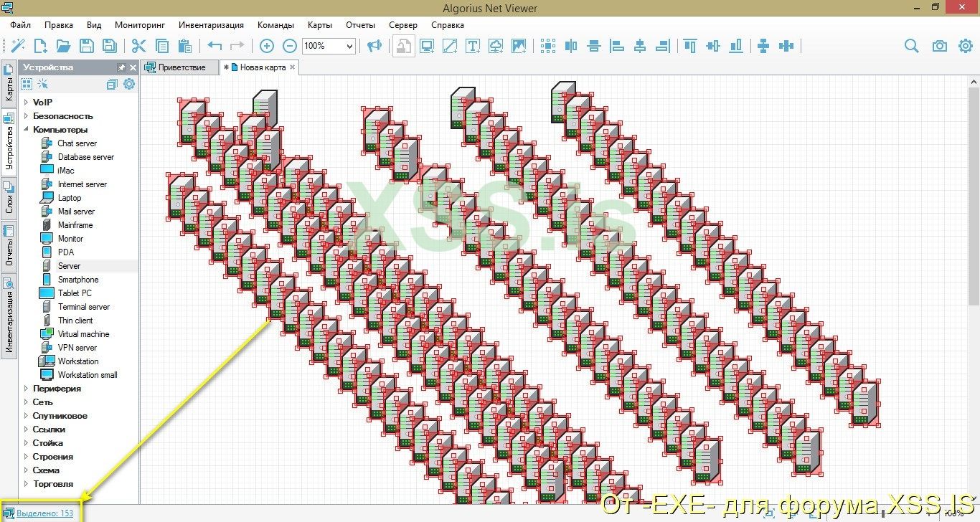The height and width of the screenshot is (522, 980).
Task: Align selected objects to the top edge
Action: click(690, 46)
